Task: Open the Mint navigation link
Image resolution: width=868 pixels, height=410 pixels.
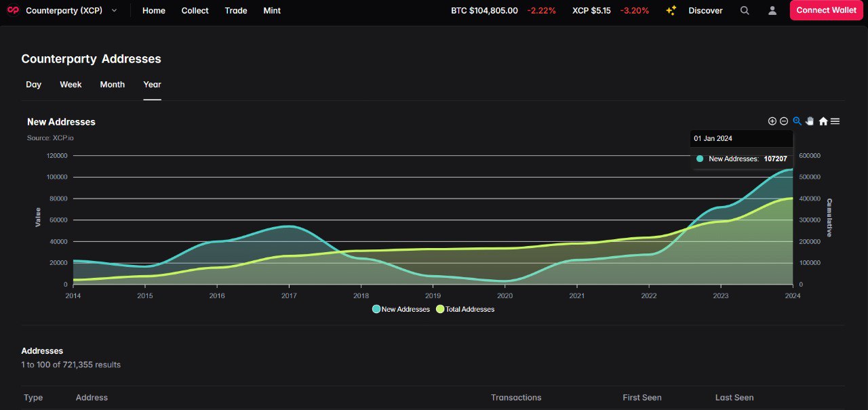Action: click(272, 11)
